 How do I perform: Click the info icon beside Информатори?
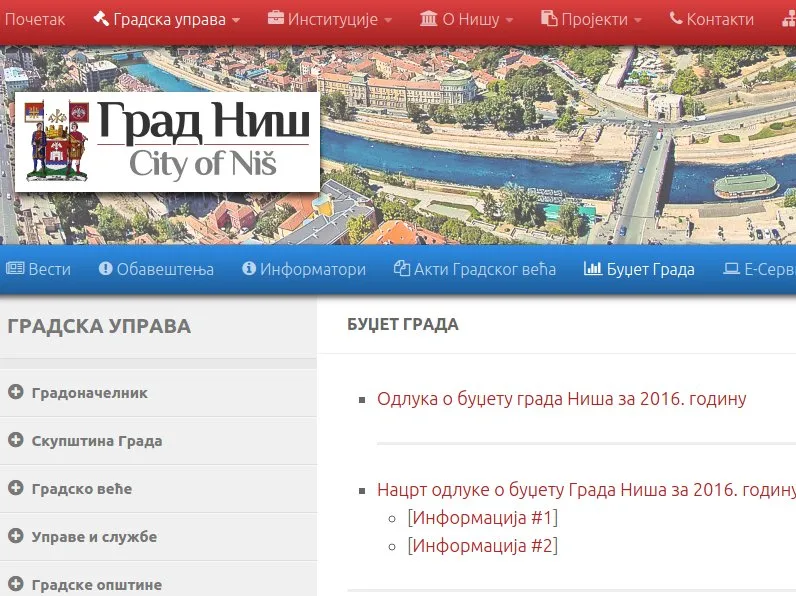click(249, 269)
